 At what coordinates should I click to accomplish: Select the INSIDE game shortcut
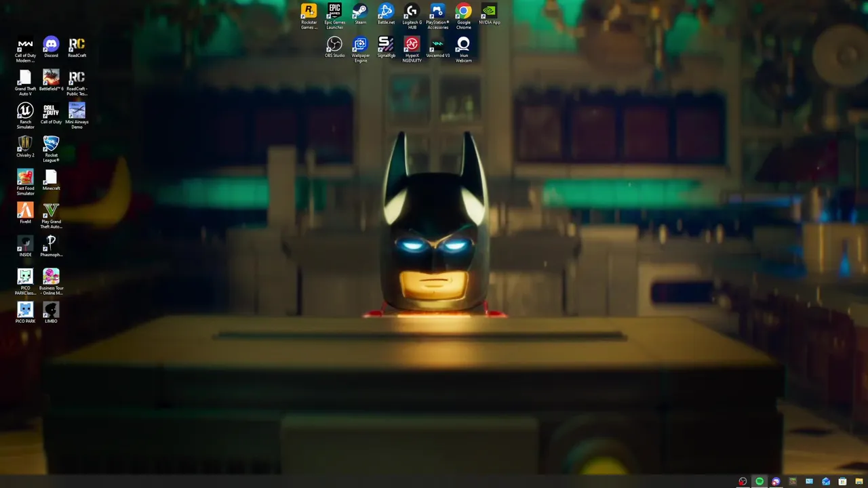[25, 247]
